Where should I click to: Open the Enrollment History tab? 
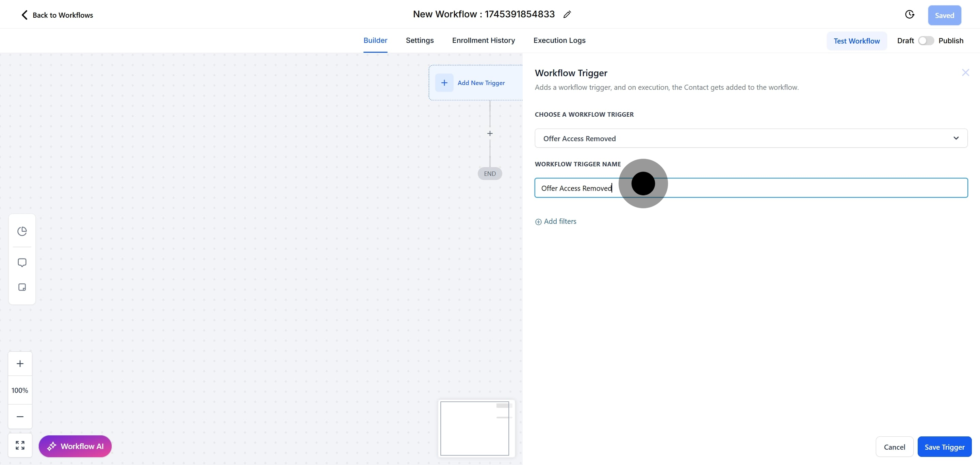tap(483, 40)
